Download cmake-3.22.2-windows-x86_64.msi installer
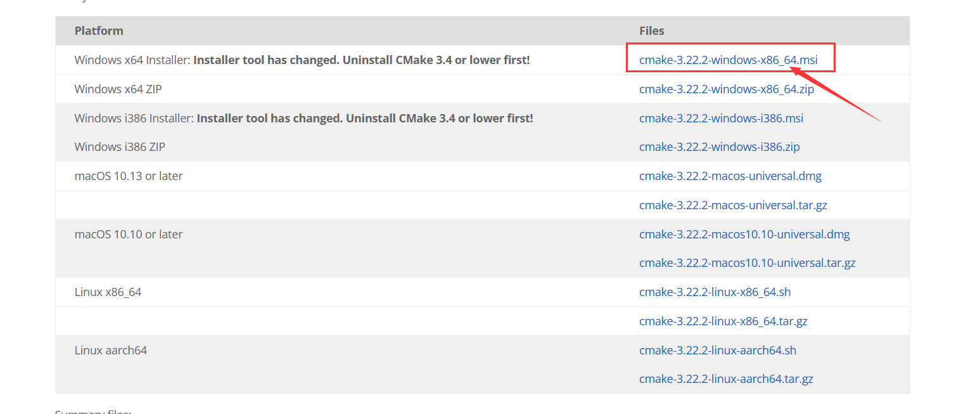This screenshot has width=980, height=414. point(728,60)
